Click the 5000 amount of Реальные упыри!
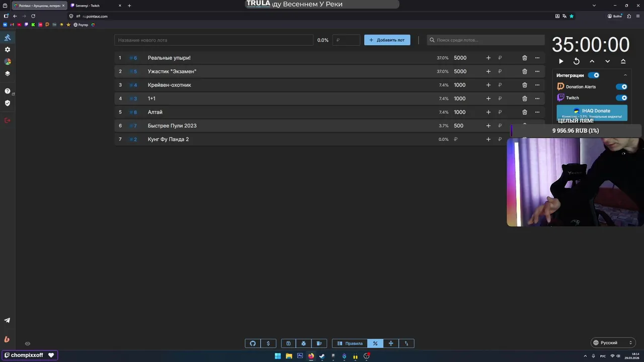 460,58
